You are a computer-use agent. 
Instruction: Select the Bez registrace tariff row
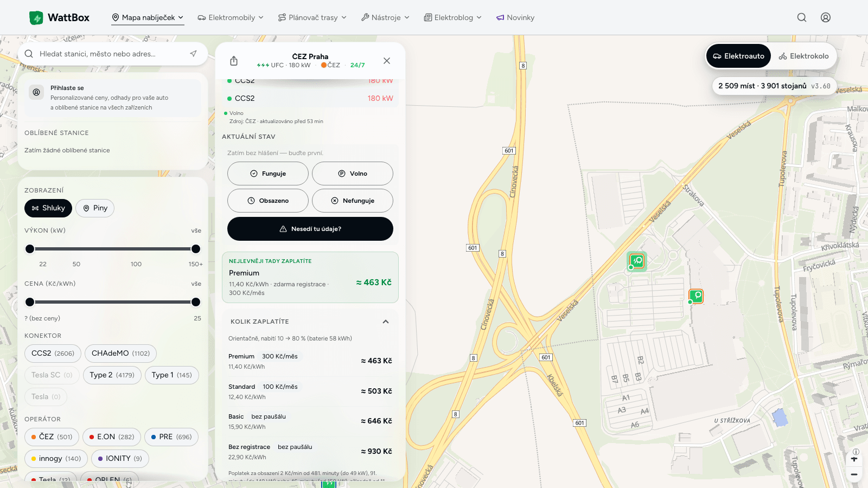point(310,452)
